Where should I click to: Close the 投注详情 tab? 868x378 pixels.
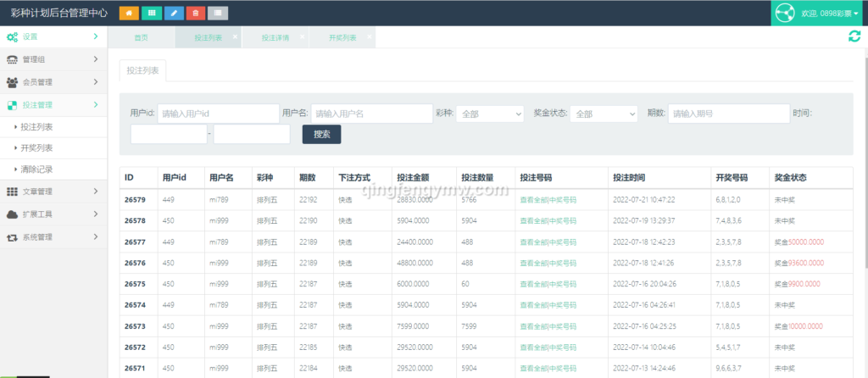(x=301, y=37)
